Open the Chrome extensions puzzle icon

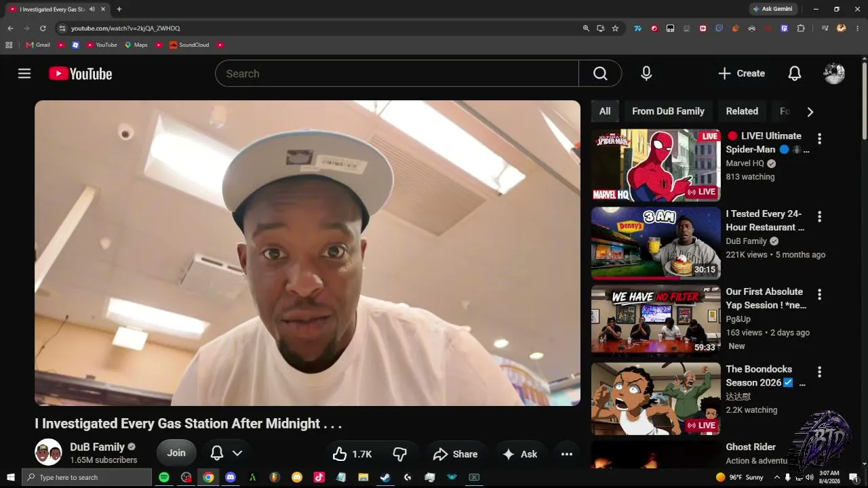tap(801, 28)
